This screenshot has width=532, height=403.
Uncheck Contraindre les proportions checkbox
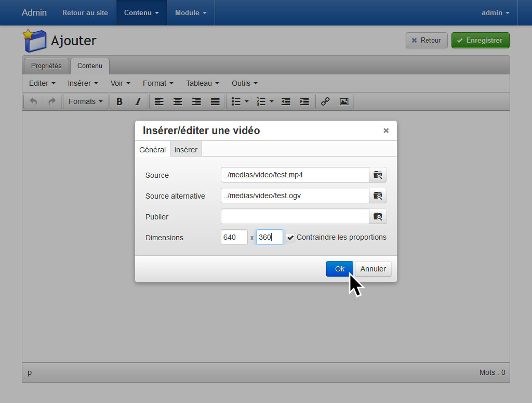[290, 238]
